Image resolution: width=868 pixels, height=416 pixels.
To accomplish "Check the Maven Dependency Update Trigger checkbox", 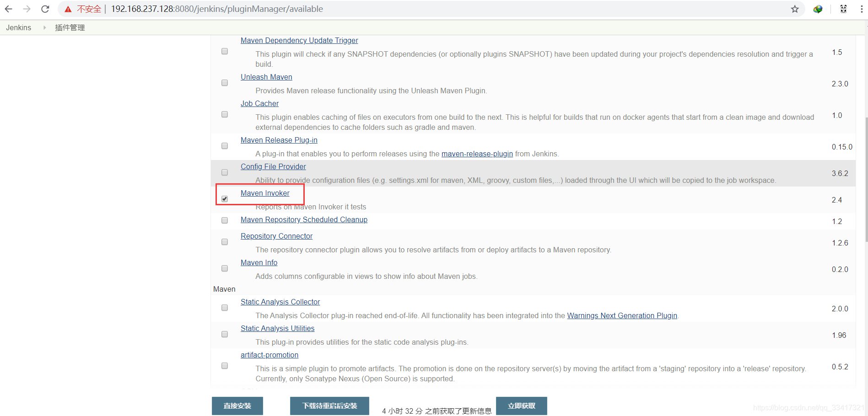I will tap(225, 51).
